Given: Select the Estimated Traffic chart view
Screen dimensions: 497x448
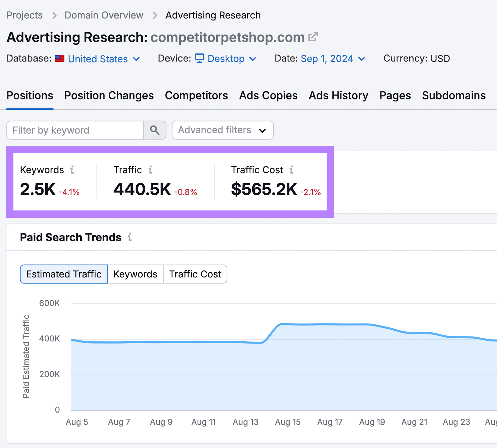Looking at the screenshot, I should [63, 274].
